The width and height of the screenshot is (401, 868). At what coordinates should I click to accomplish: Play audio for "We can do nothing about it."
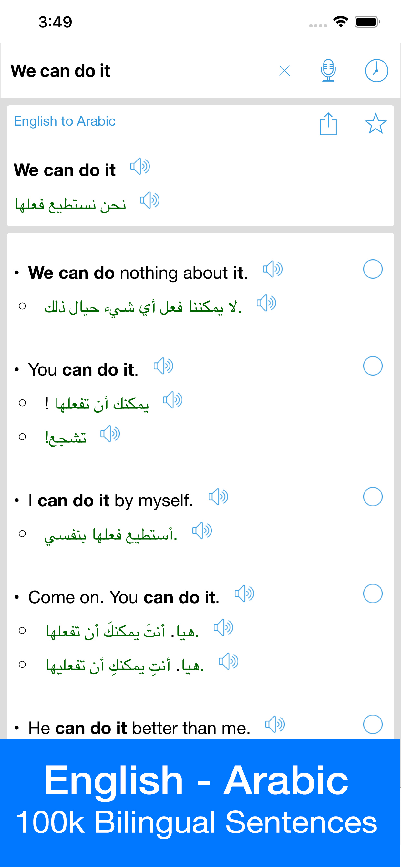272,269
